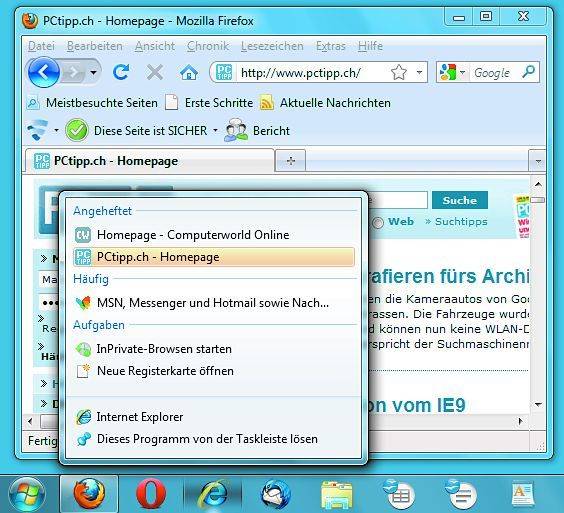Open the Chronik menu
The image size is (564, 513).
click(208, 46)
